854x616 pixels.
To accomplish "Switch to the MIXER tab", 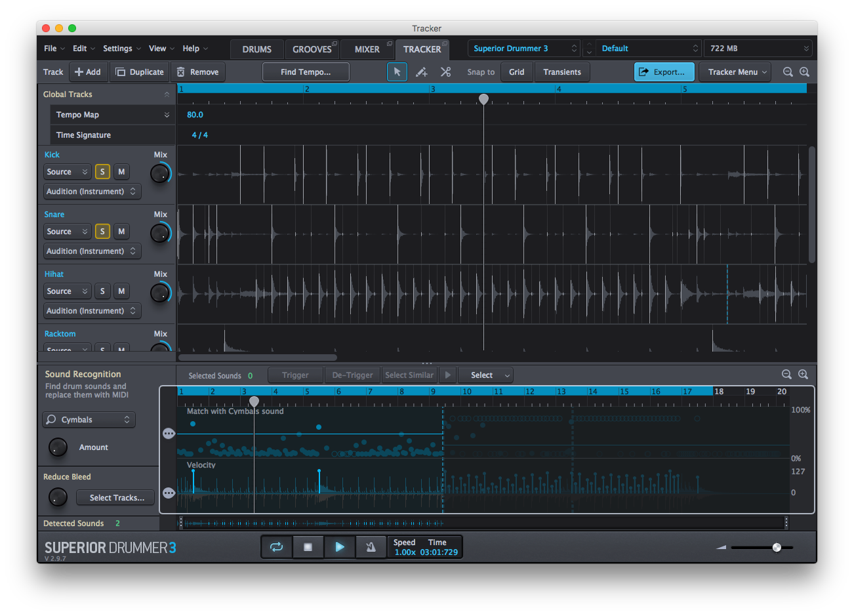I will pyautogui.click(x=367, y=49).
